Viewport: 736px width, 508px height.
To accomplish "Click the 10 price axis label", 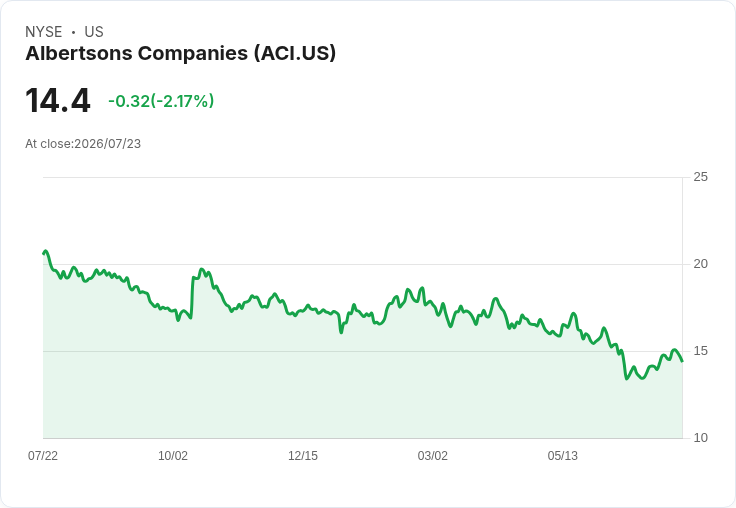I will pyautogui.click(x=700, y=438).
